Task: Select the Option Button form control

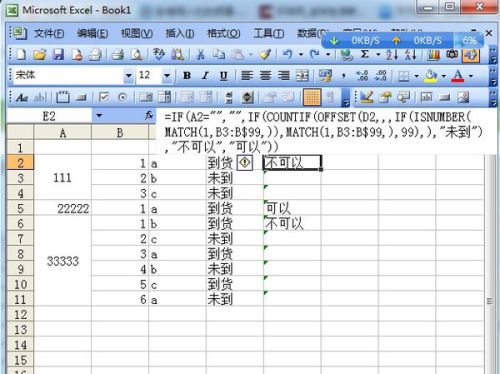Action: [122, 98]
